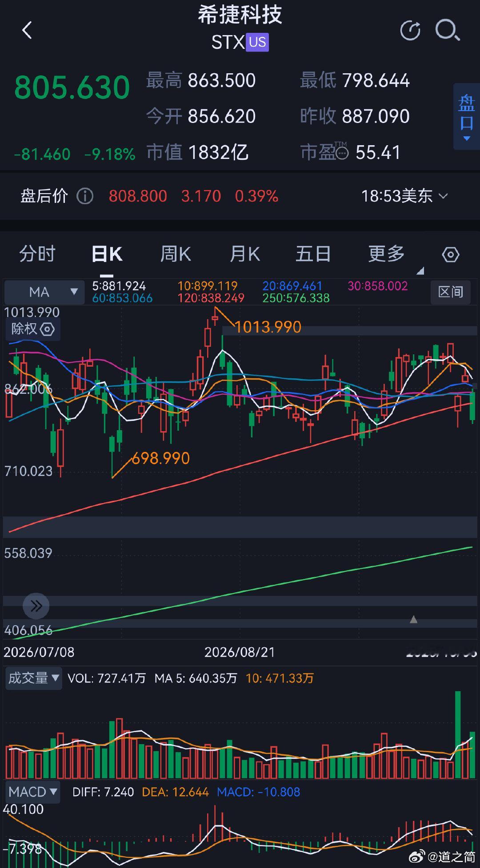Tap the 2026/07/08 date label
480x868 pixels.
click(39, 652)
